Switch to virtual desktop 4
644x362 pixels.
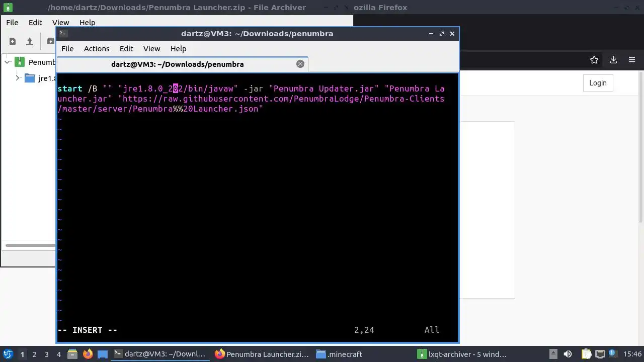[58, 354]
